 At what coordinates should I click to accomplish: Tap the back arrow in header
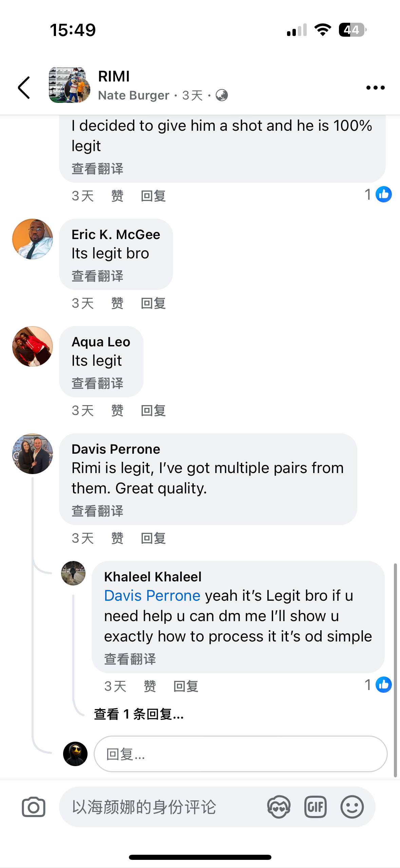point(24,88)
